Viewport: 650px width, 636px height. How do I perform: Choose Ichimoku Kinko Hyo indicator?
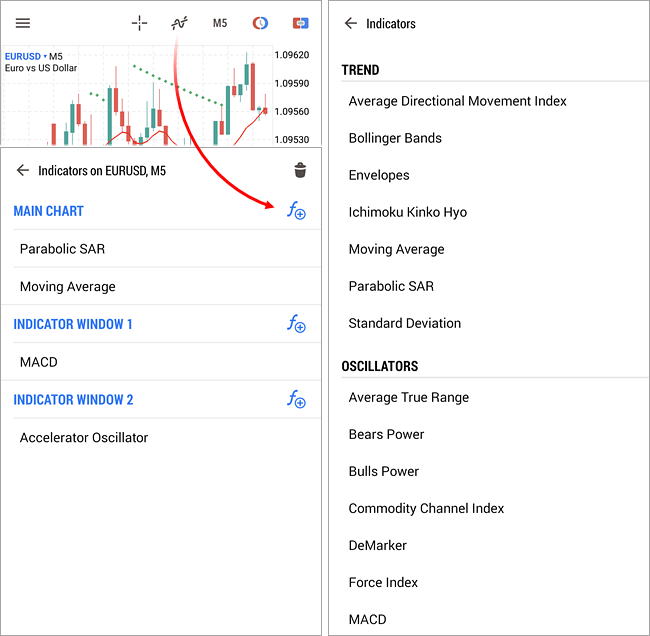408,212
